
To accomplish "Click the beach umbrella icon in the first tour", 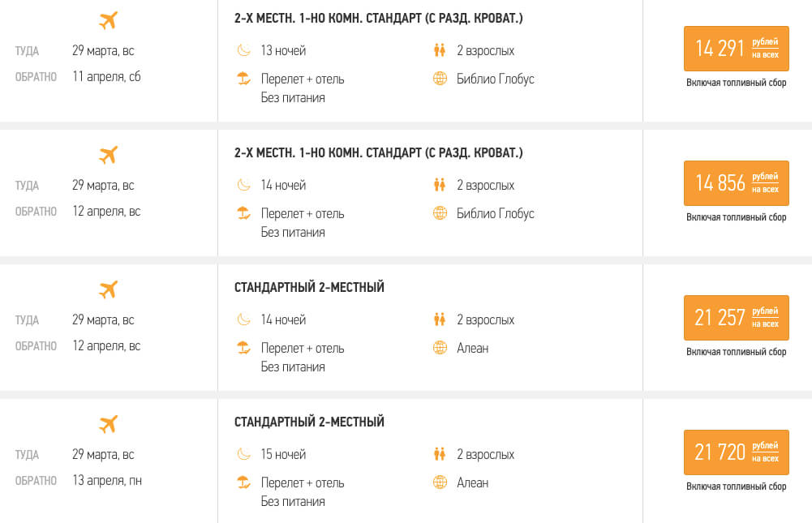I will [243, 79].
